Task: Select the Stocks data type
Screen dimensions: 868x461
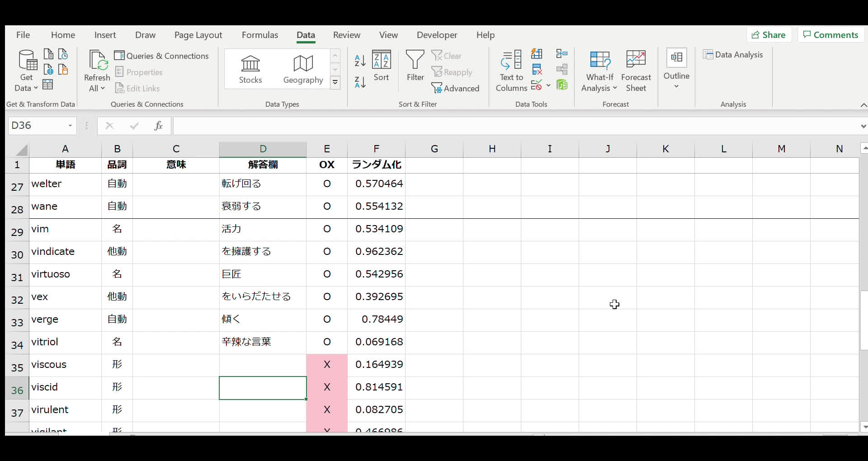Action: (x=250, y=70)
